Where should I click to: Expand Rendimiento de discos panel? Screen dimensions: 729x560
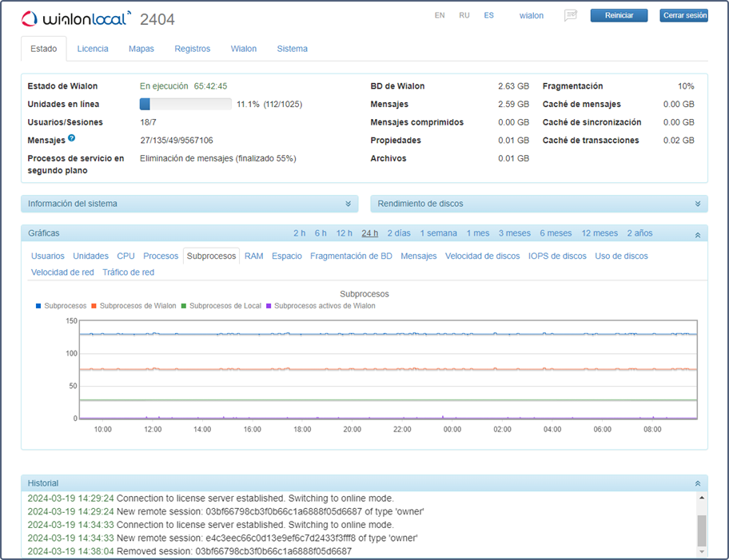click(697, 204)
